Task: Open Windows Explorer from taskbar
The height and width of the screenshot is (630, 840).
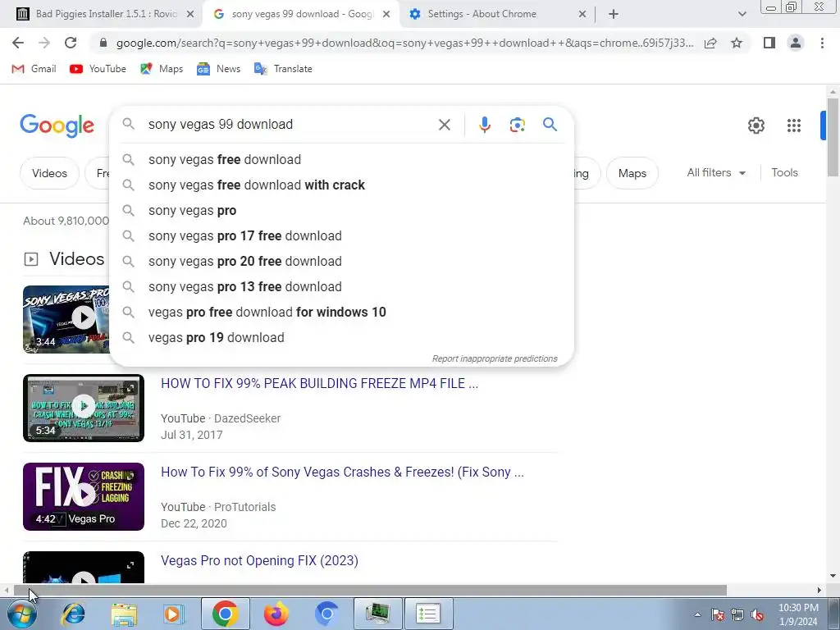Action: (124, 614)
